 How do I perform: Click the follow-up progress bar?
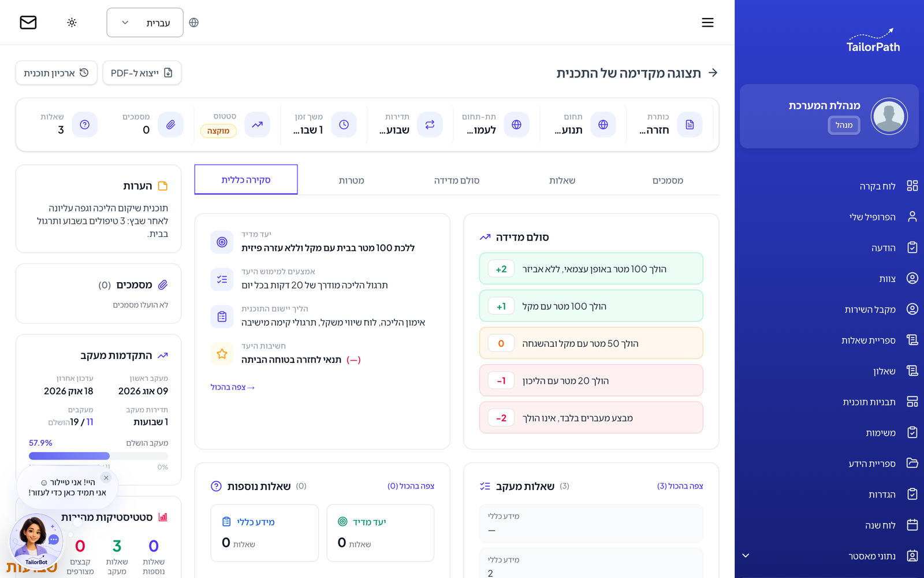pos(98,456)
